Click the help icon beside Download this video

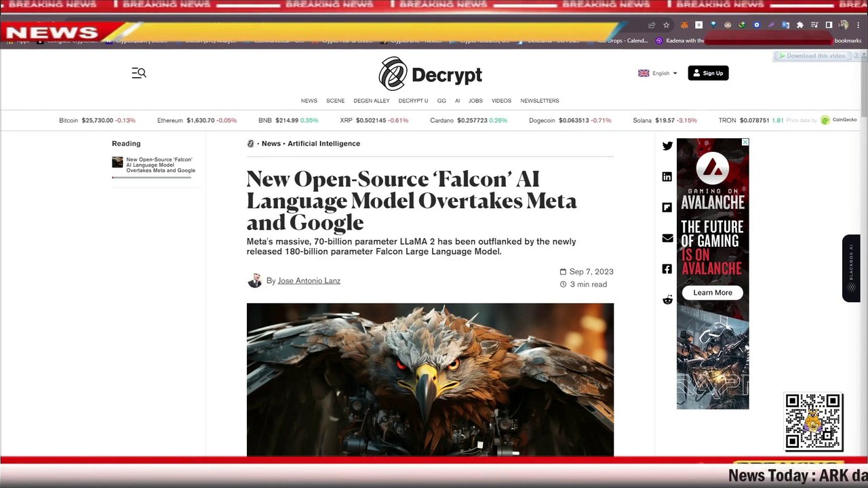[x=855, y=56]
